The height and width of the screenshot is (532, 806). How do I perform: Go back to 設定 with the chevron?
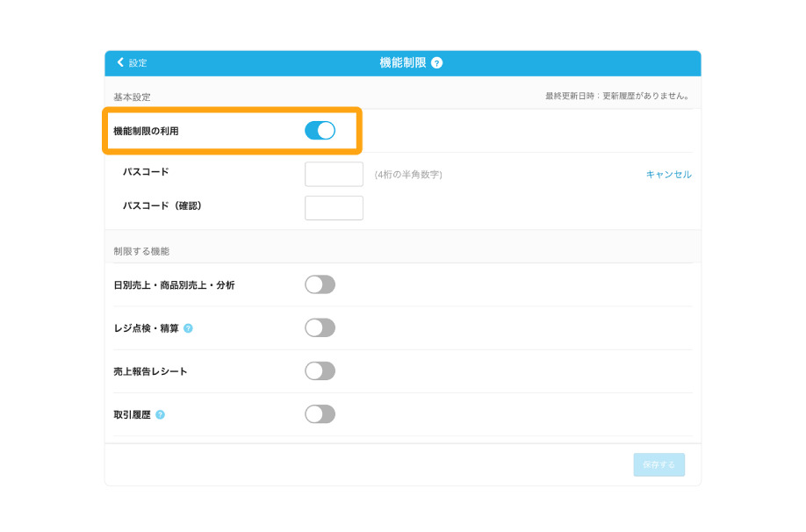(x=120, y=62)
